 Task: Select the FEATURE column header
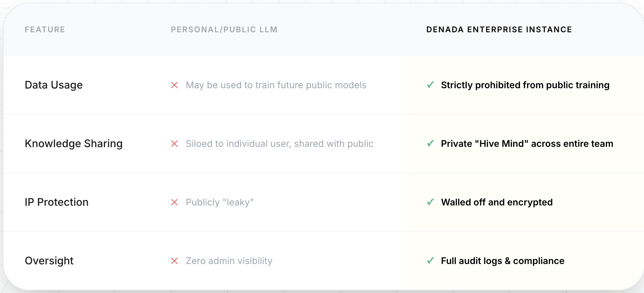[45, 30]
